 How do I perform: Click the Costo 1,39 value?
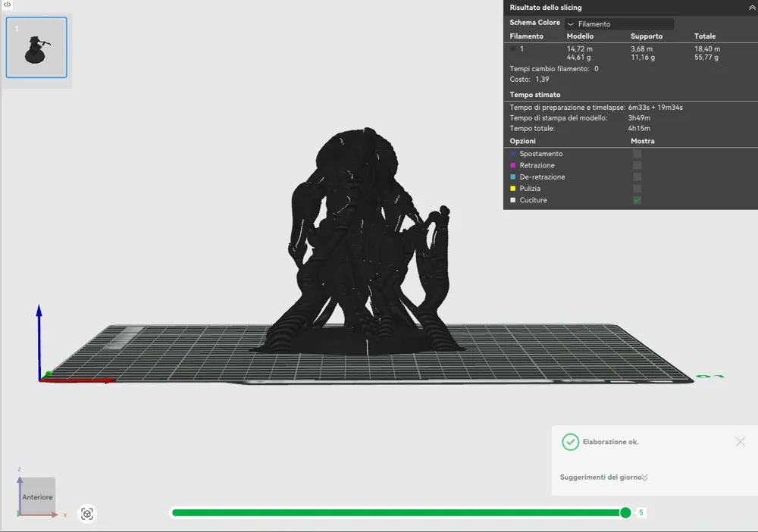[x=542, y=80]
